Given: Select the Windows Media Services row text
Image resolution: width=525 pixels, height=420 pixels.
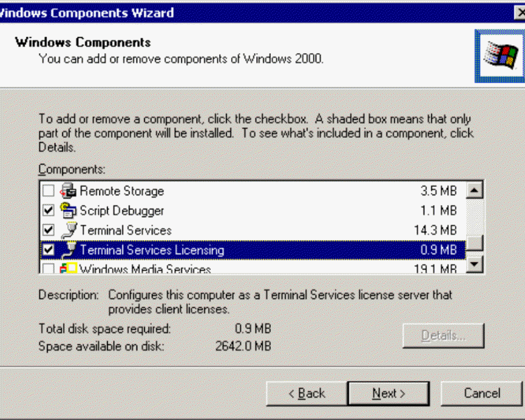Looking at the screenshot, I should pos(145,269).
